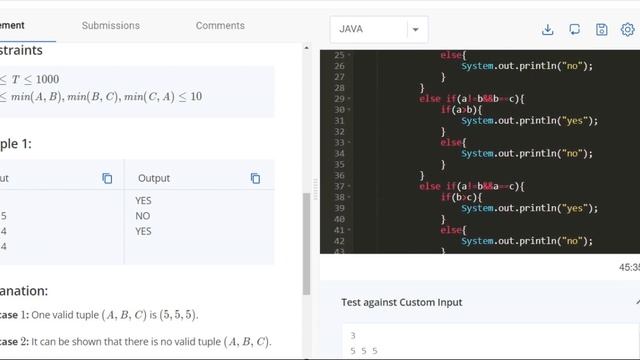
Task: Copy the sample Output with its copy icon
Action: pyautogui.click(x=255, y=178)
